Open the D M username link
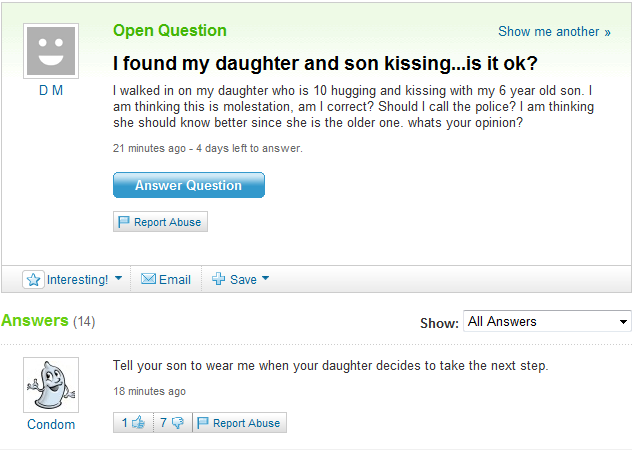 pyautogui.click(x=51, y=90)
